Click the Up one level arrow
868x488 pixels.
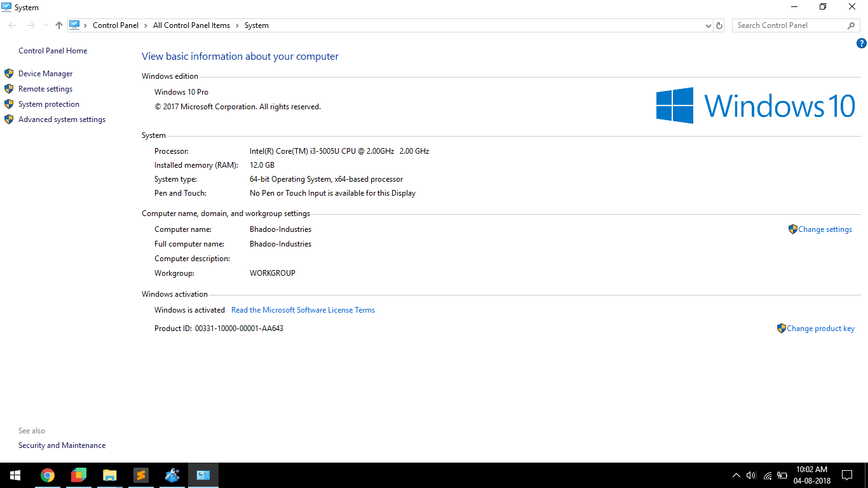click(59, 25)
